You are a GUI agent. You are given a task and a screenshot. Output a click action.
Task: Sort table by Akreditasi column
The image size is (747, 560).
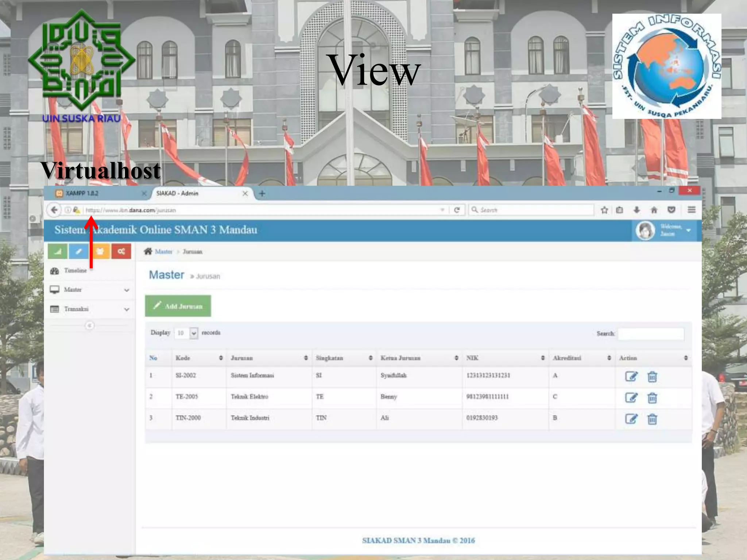point(581,358)
